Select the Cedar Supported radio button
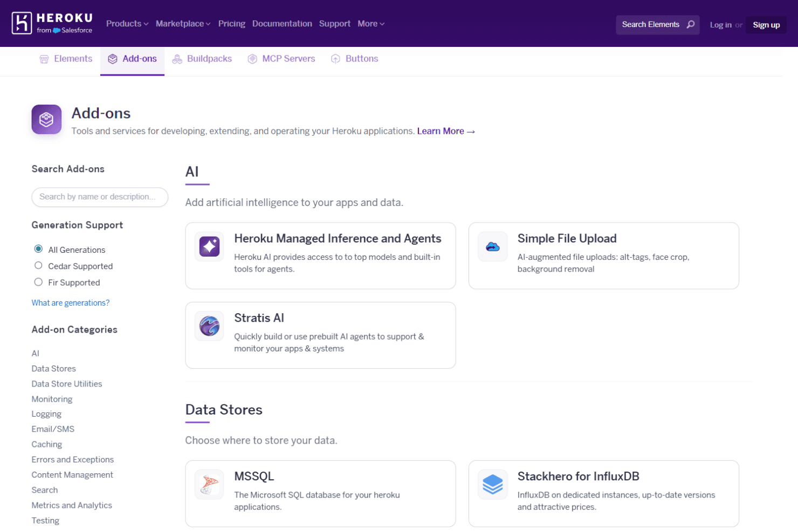This screenshot has width=798, height=532. [38, 265]
